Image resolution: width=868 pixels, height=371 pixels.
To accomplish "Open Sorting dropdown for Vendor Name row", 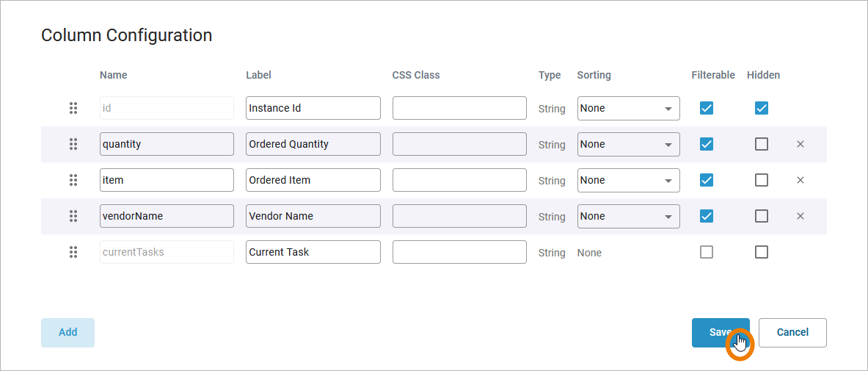I will pos(628,216).
